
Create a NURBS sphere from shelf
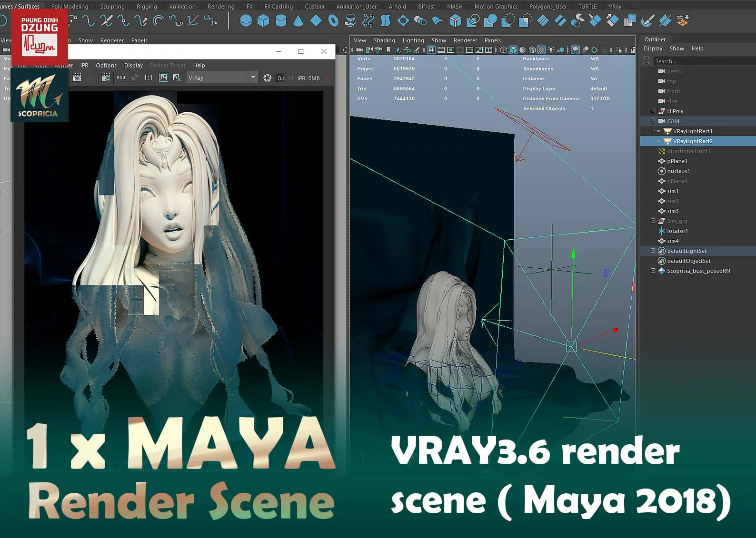click(x=246, y=21)
